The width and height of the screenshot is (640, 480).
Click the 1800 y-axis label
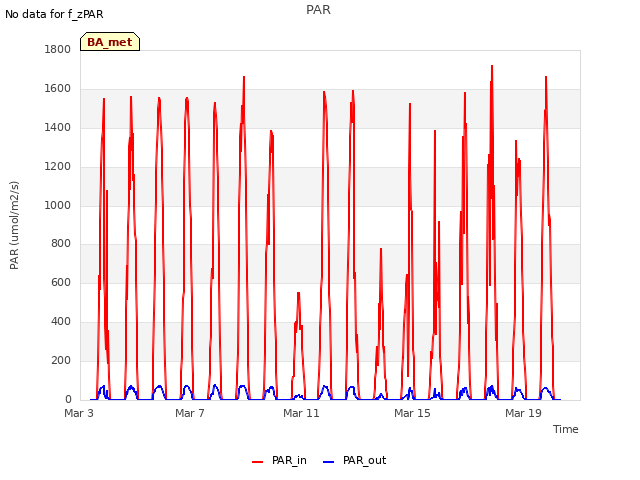(x=58, y=49)
